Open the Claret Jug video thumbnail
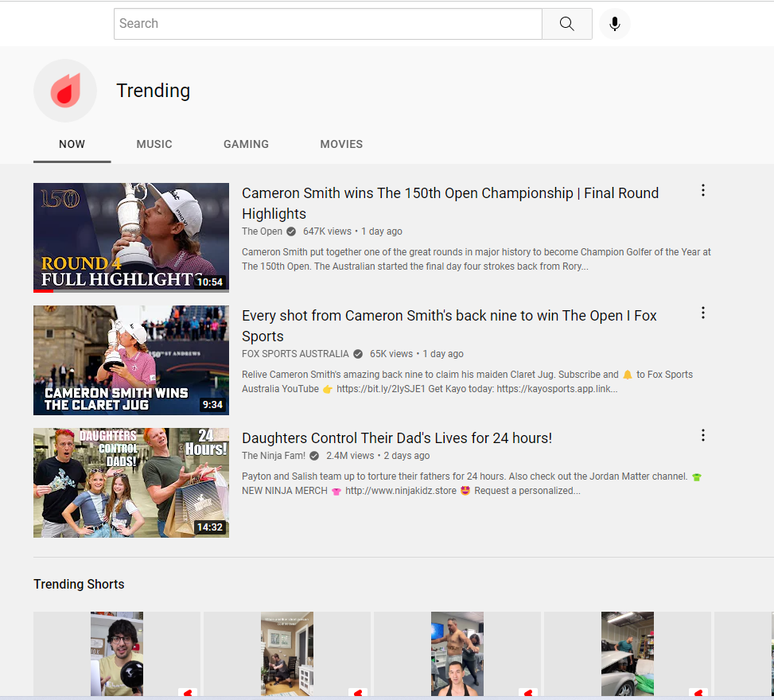Screen dimensions: 774x700 [x=131, y=360]
